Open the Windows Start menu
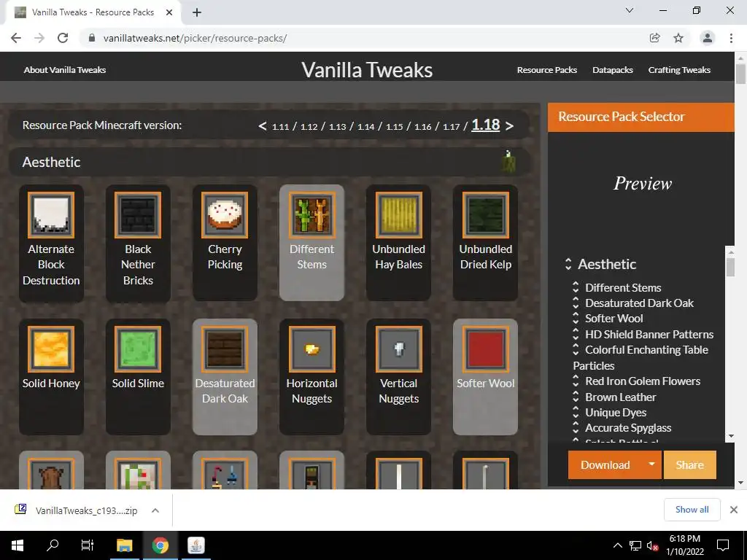The width and height of the screenshot is (747, 560). [x=18, y=545]
